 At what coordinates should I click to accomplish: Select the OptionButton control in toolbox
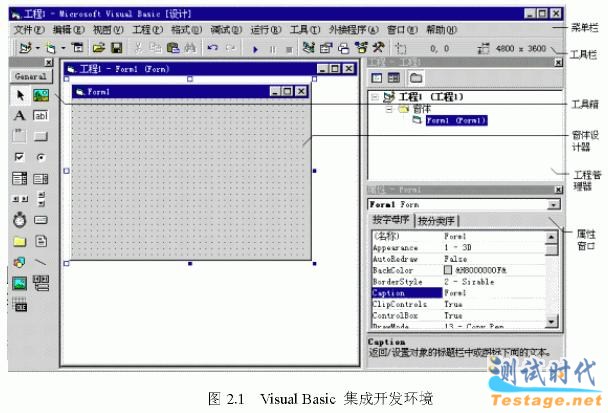point(41,157)
